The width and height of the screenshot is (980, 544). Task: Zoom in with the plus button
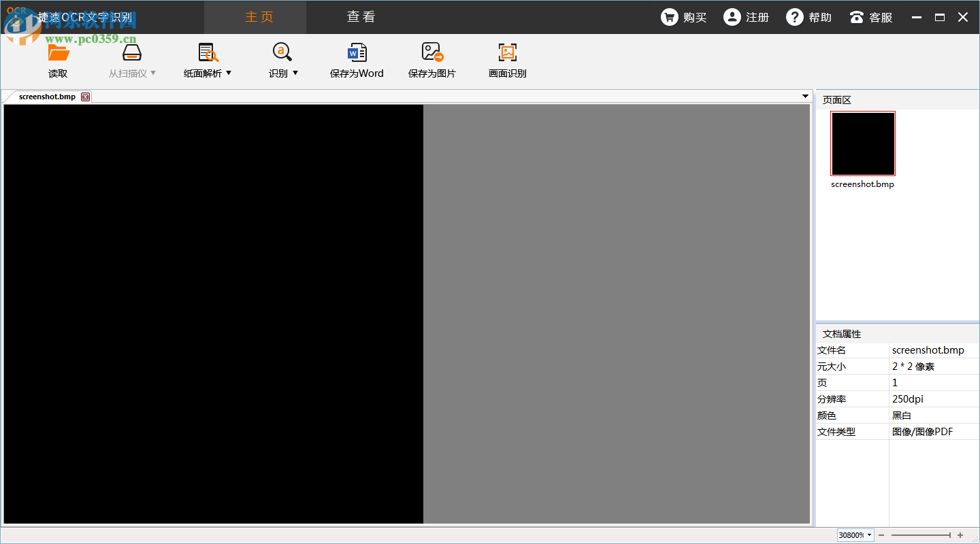click(x=960, y=535)
